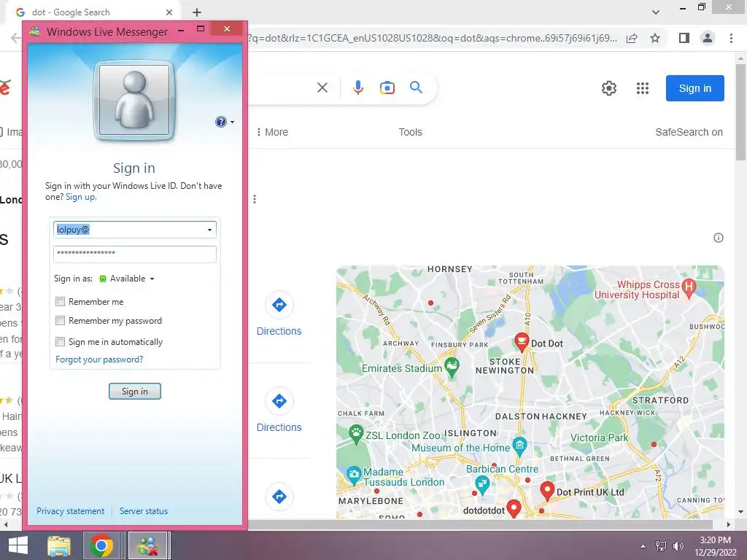Click the Dot Print UK Ltd map pin
The height and width of the screenshot is (560, 747).
pos(547,491)
